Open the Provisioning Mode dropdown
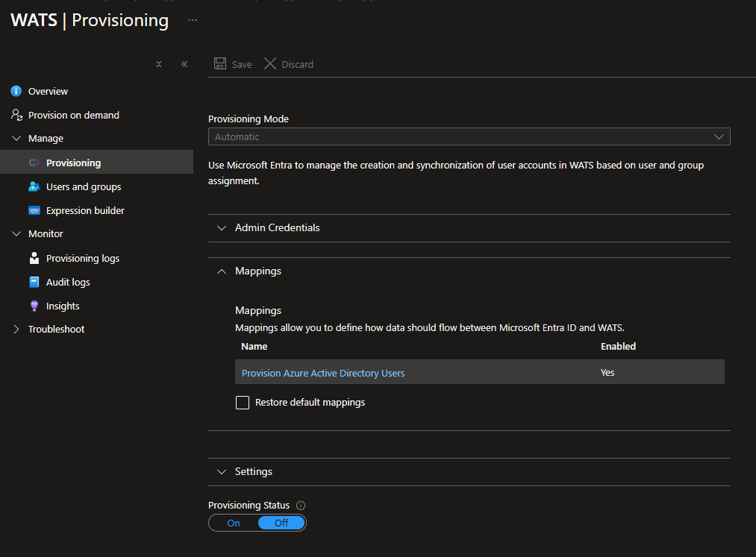The width and height of the screenshot is (756, 557). (469, 136)
